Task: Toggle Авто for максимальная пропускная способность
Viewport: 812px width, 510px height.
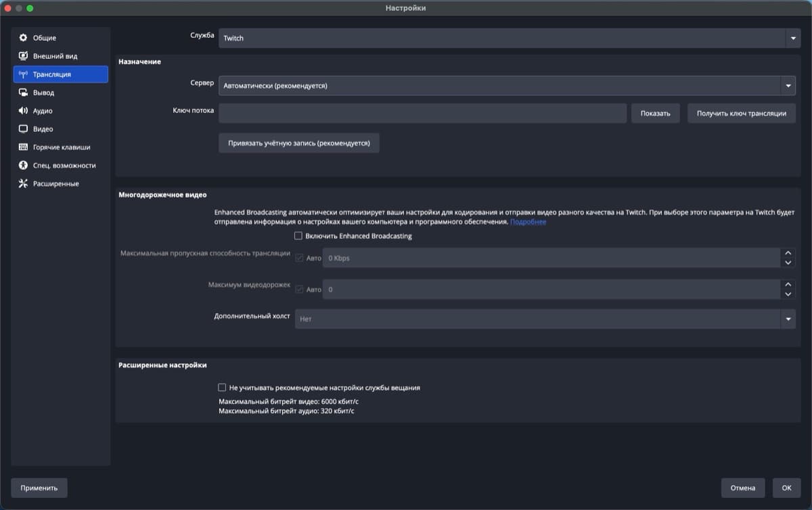Action: click(x=298, y=258)
